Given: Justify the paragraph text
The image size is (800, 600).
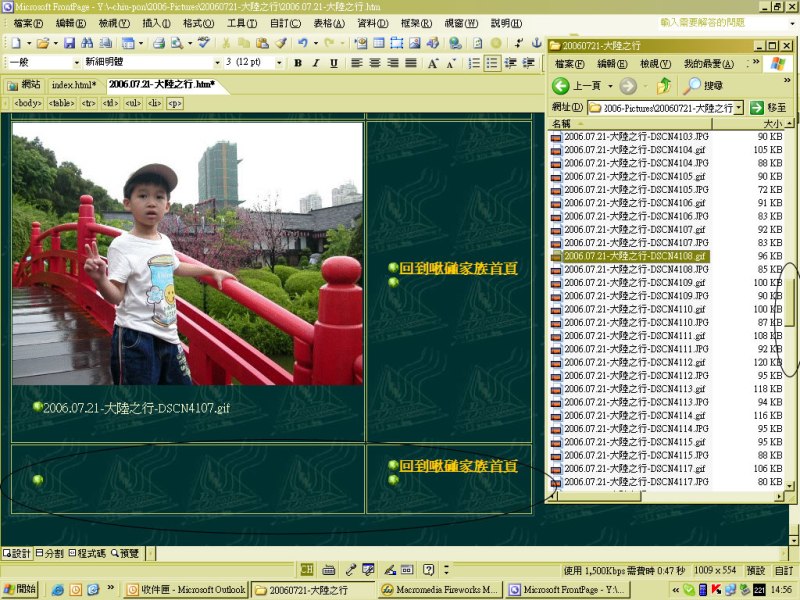Looking at the screenshot, I should pyautogui.click(x=411, y=63).
